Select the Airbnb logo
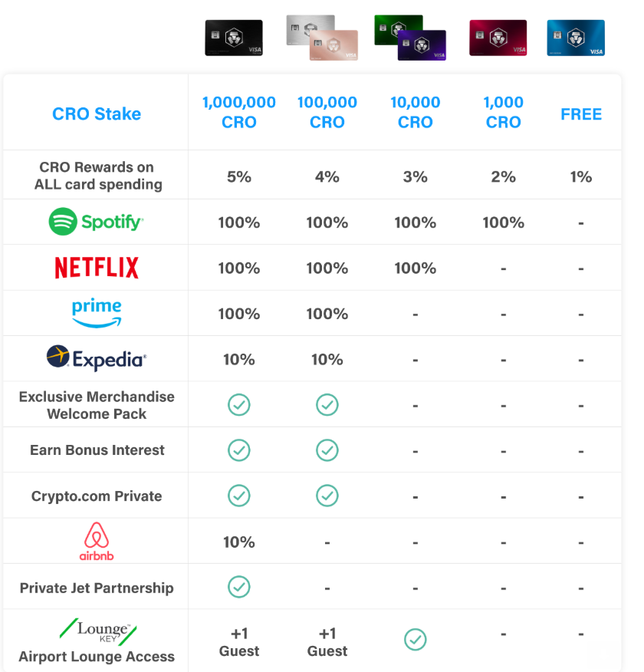The width and height of the screenshot is (644, 672). click(x=97, y=542)
